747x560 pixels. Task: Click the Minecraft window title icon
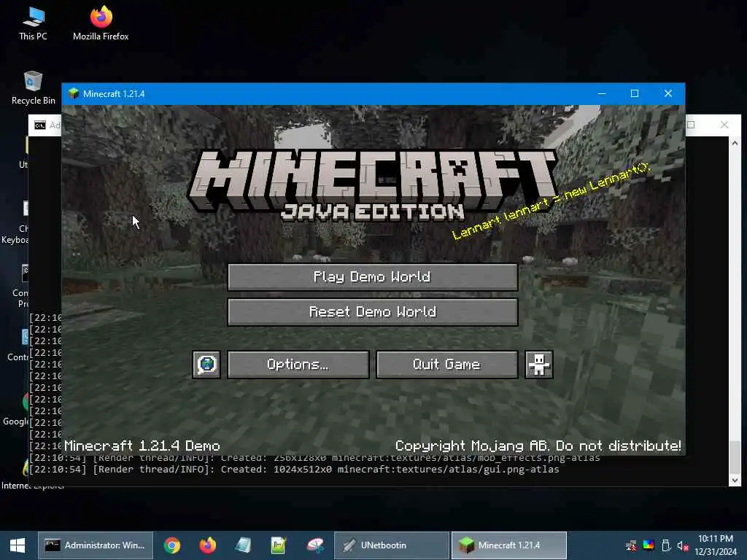pos(74,93)
